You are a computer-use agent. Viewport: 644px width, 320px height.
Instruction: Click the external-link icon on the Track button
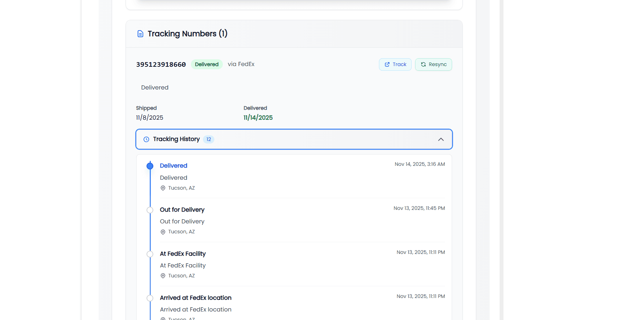pyautogui.click(x=387, y=64)
